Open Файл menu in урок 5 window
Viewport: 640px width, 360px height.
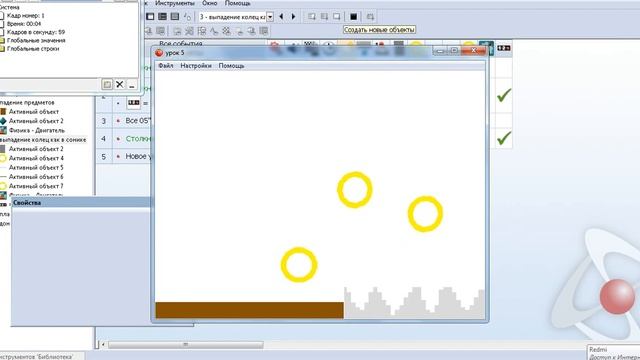(x=166, y=66)
